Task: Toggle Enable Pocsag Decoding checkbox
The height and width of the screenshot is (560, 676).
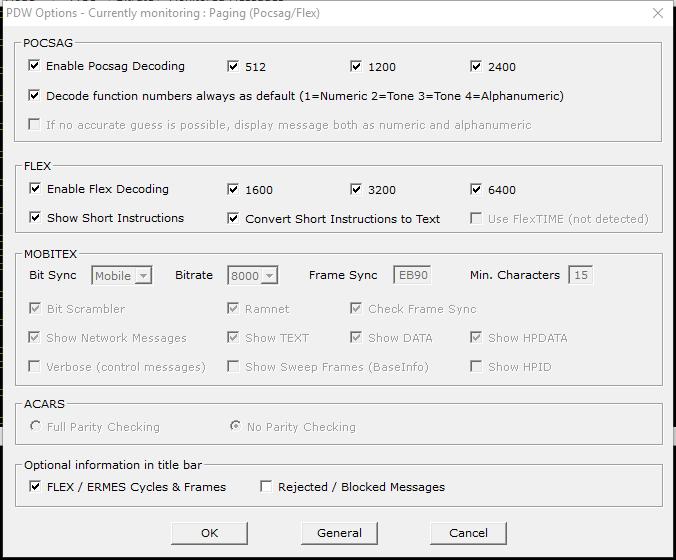Action: [x=34, y=66]
